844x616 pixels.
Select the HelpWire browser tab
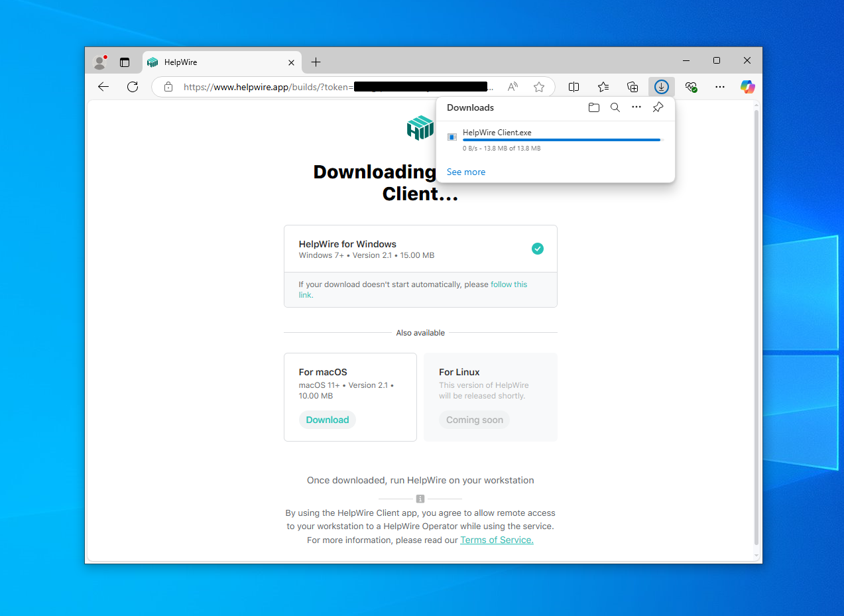[x=221, y=62]
